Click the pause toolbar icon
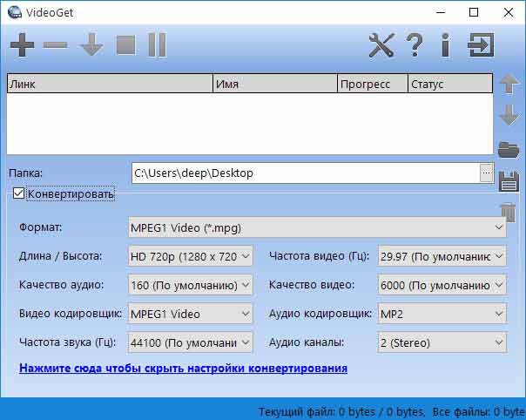The image size is (526, 420). [158, 44]
